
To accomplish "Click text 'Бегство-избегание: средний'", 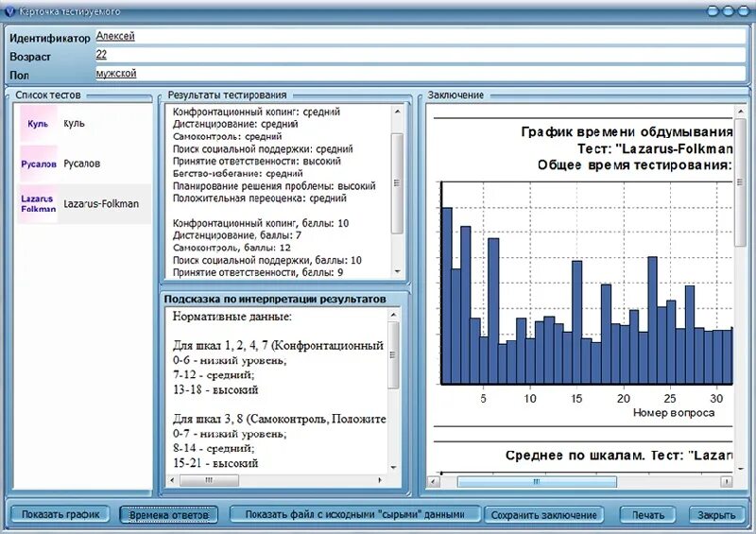I will [x=238, y=174].
